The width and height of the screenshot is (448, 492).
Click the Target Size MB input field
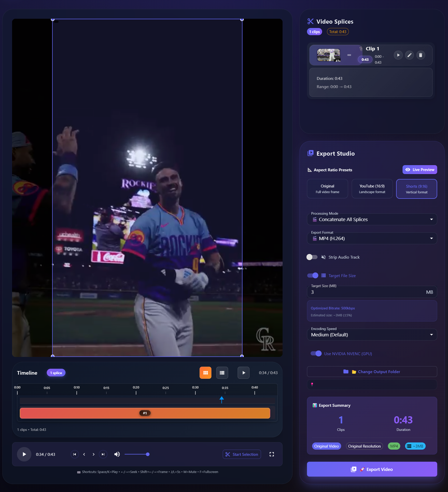372,292
